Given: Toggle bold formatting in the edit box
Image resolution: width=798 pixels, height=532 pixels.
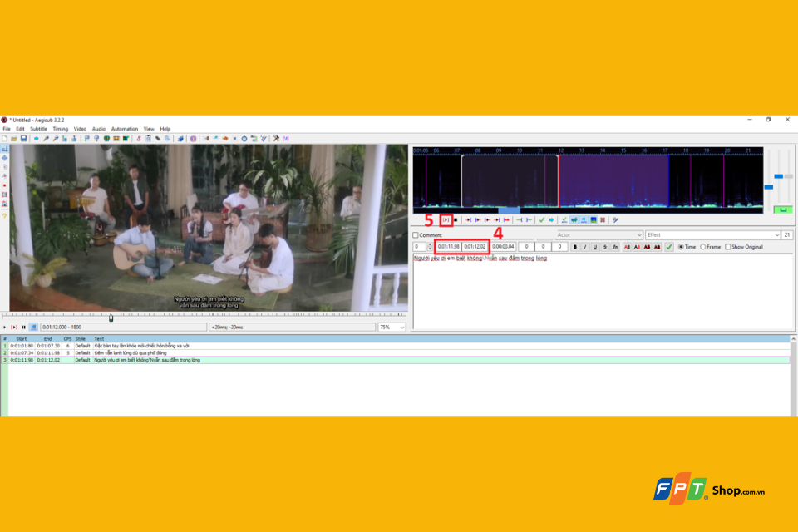Looking at the screenshot, I should pyautogui.click(x=575, y=247).
